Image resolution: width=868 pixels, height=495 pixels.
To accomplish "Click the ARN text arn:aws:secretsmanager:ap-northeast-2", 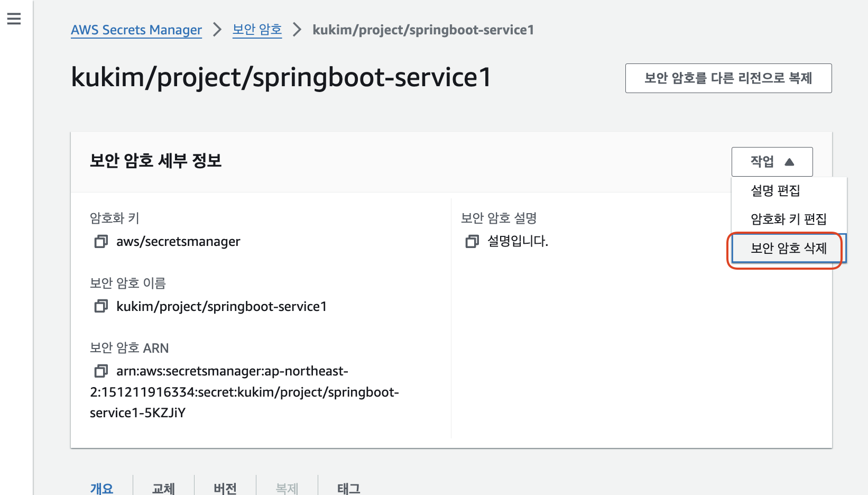I will tap(244, 392).
